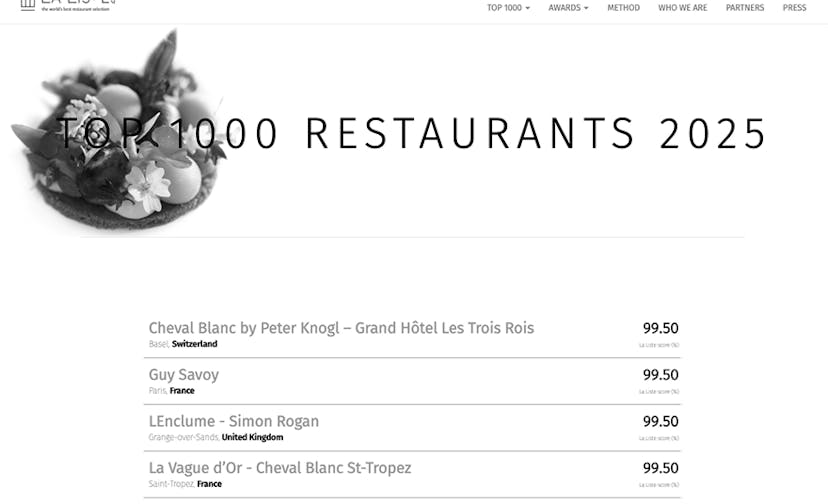Screen dimensions: 828x504
Task: Click the 99.50 score beside LEnclume
Action: pyautogui.click(x=660, y=421)
